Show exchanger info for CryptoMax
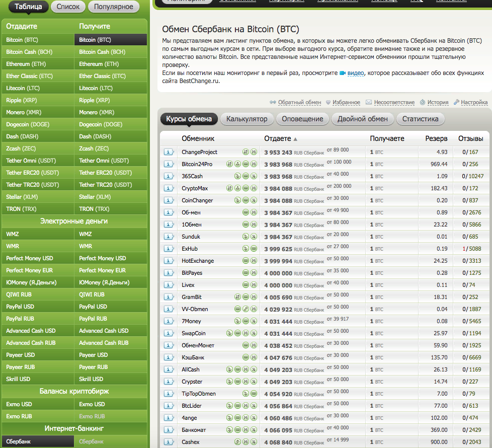This screenshot has height=448, width=492. 169,188
